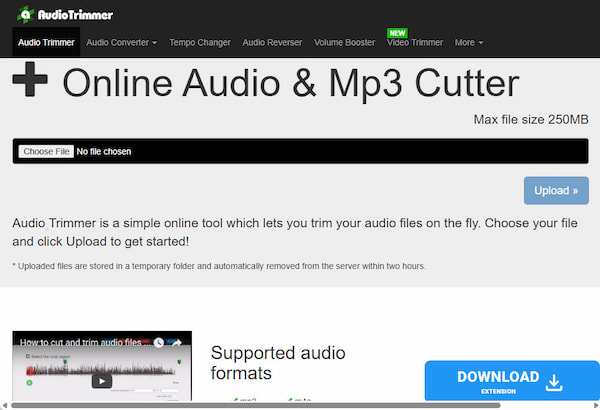
Task: Click the No file chosen field
Action: pos(300,151)
